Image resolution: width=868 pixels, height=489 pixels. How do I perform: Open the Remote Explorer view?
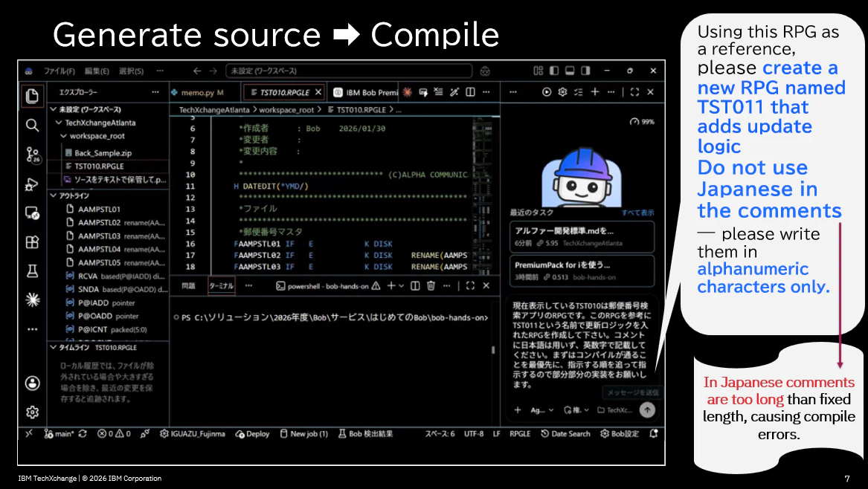tap(32, 213)
